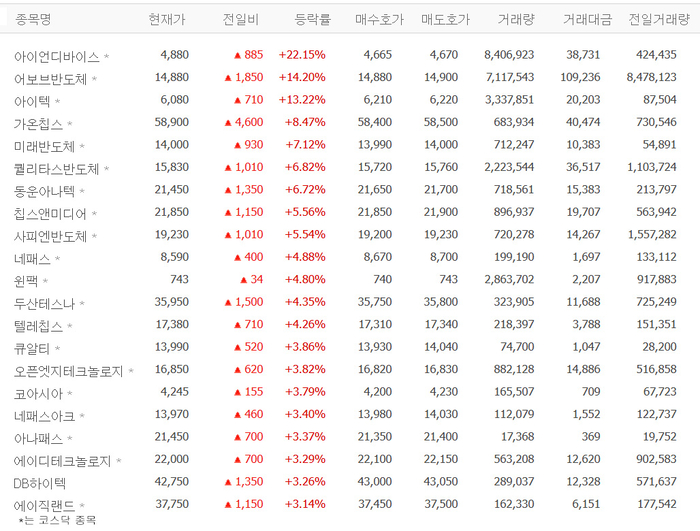
Task: Select 오픈엣지테크놀로지 trade value 14,886
Action: point(583,369)
